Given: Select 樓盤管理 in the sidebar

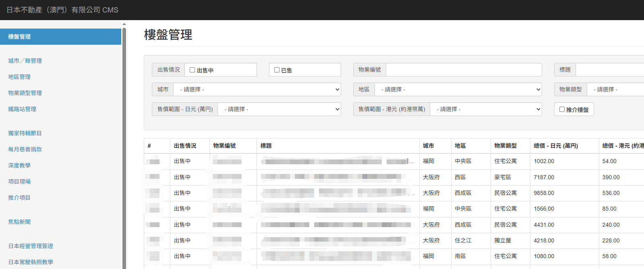Looking at the screenshot, I should (x=60, y=37).
